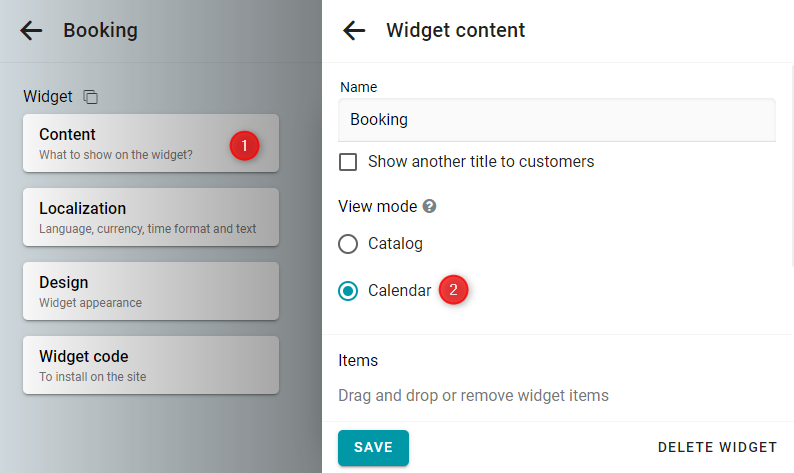Check Show another title to customers
The width and height of the screenshot is (794, 473).
(348, 162)
